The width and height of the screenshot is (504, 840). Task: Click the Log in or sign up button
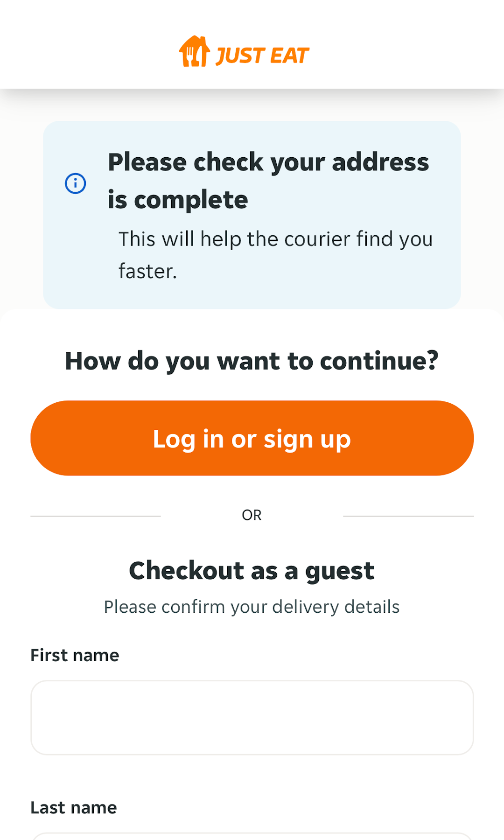[x=252, y=438]
